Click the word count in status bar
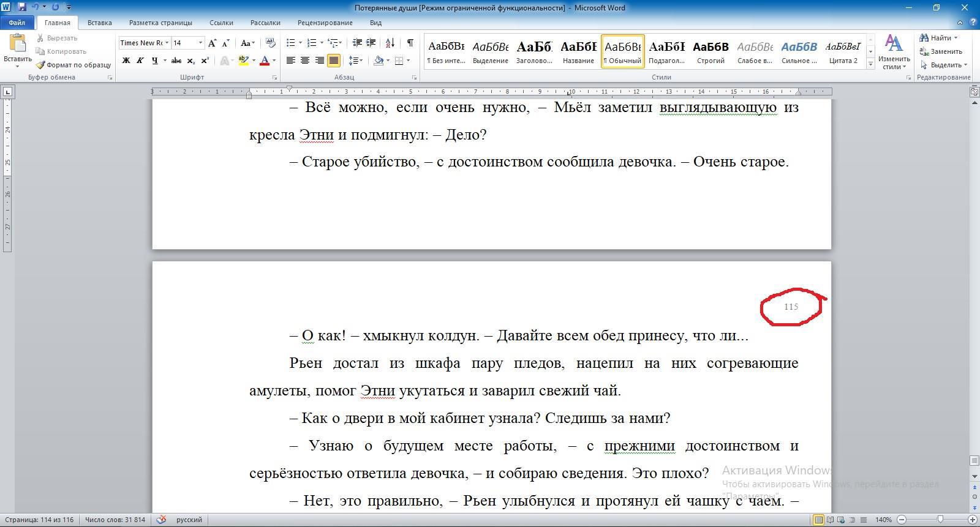 pyautogui.click(x=115, y=520)
